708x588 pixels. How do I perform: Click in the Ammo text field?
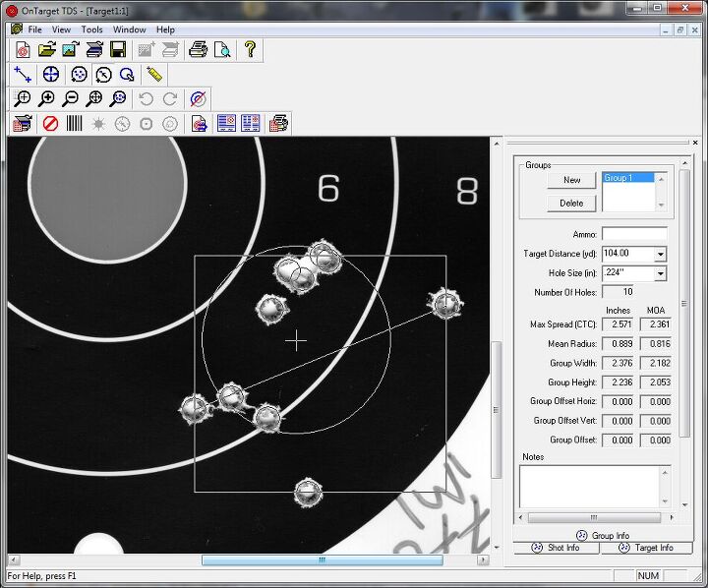coord(634,234)
